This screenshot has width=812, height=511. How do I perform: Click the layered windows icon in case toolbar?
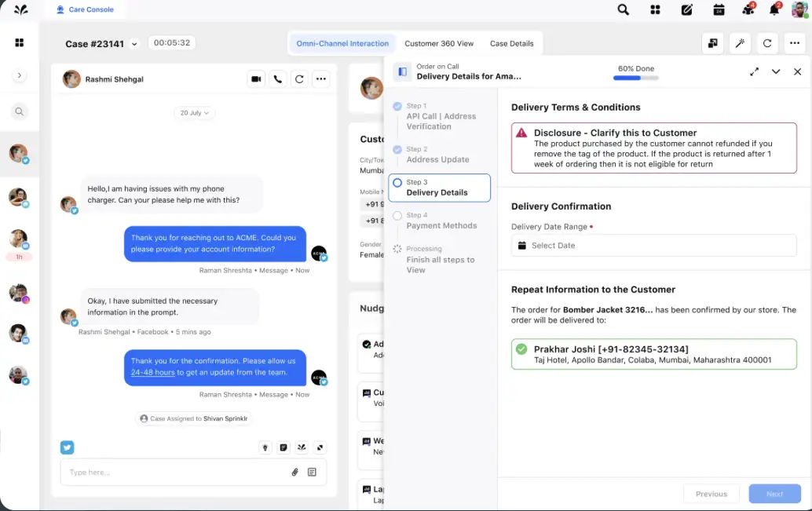click(x=712, y=43)
